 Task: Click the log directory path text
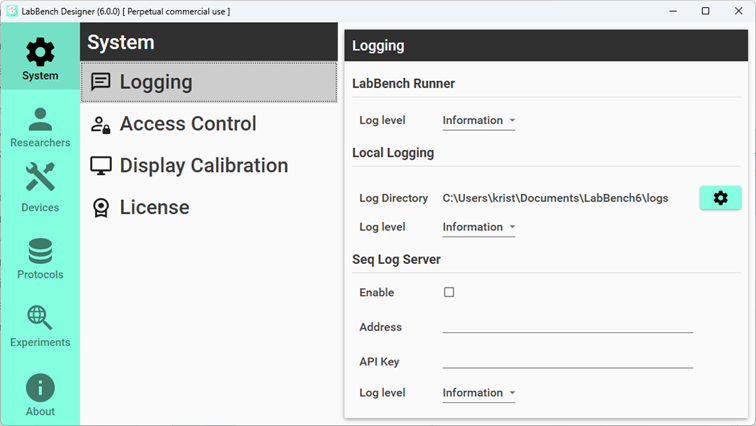click(x=555, y=198)
